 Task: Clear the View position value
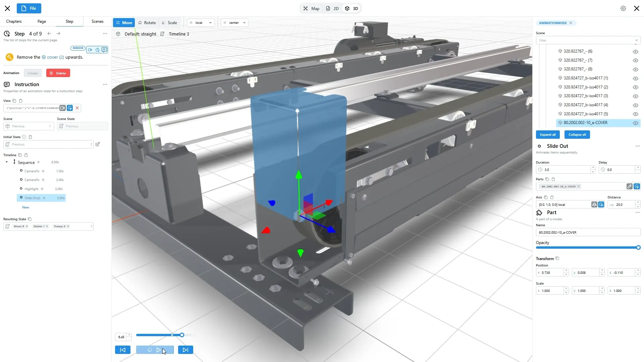[x=77, y=108]
